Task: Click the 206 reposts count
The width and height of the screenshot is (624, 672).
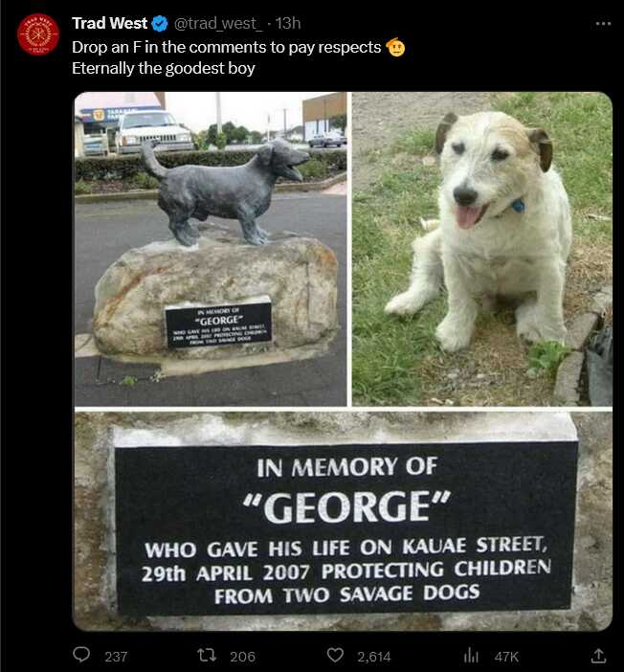Action: [242, 656]
